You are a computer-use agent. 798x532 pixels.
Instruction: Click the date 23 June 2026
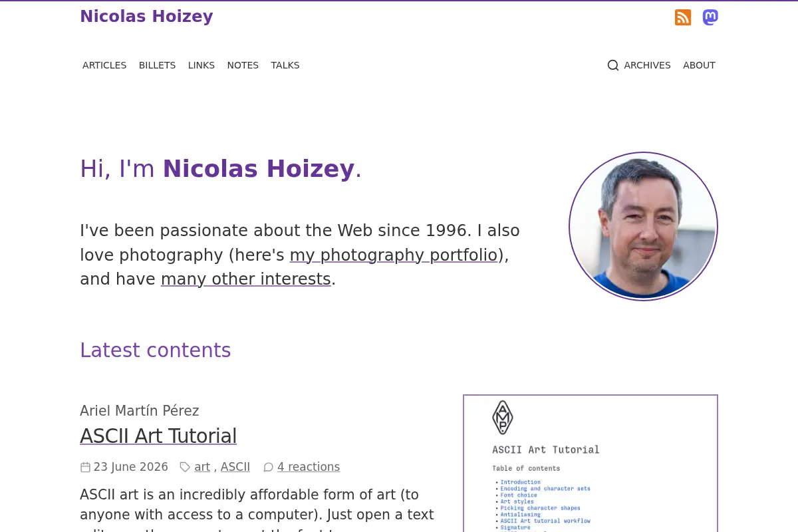pyautogui.click(x=131, y=467)
